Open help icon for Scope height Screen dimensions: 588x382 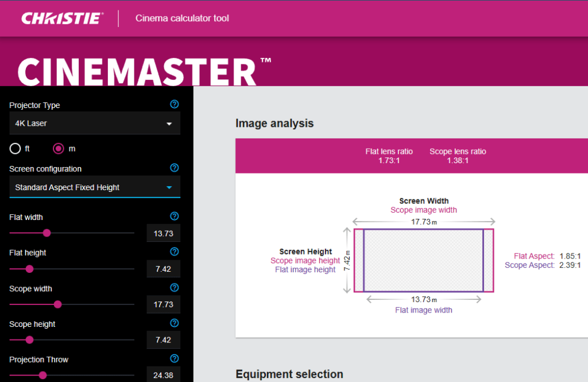(x=175, y=323)
